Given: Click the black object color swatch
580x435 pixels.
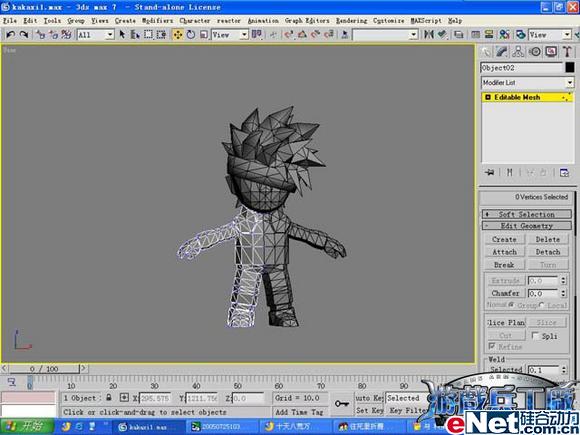Looking at the screenshot, I should (570, 68).
